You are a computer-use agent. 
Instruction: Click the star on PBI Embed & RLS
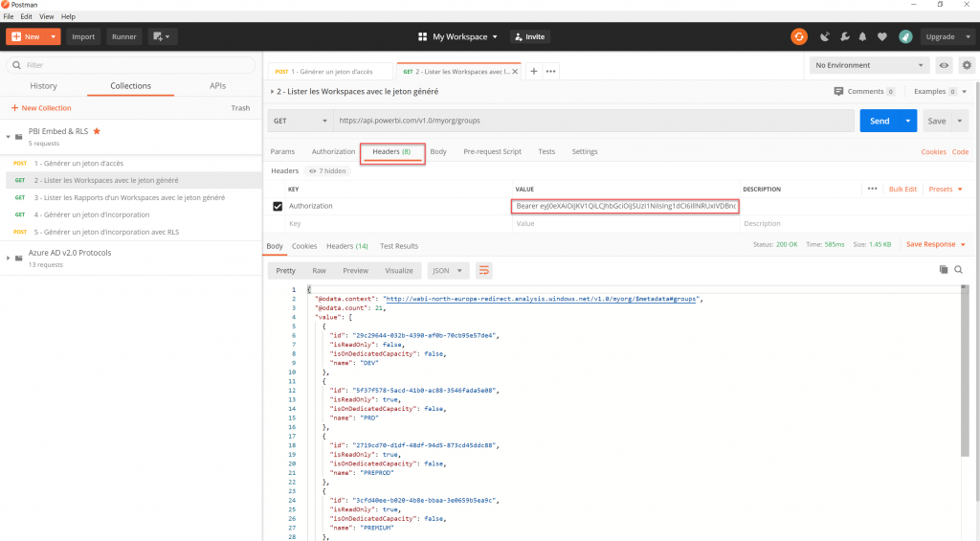97,131
